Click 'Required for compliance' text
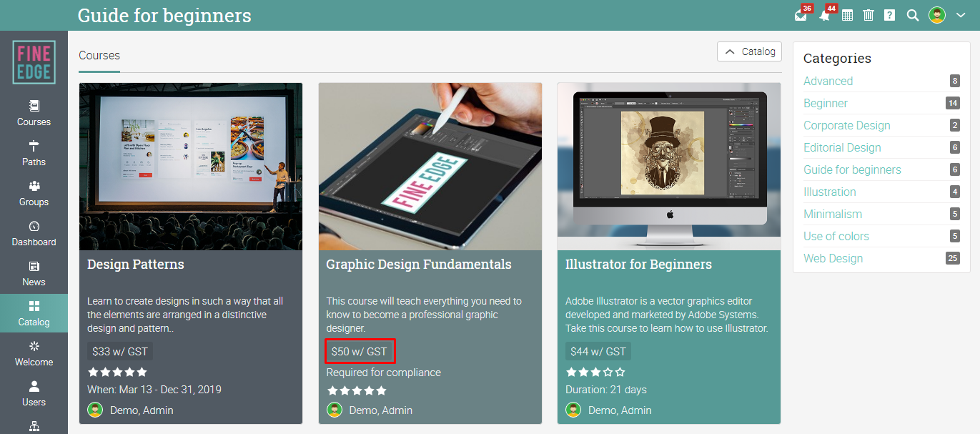 384,372
